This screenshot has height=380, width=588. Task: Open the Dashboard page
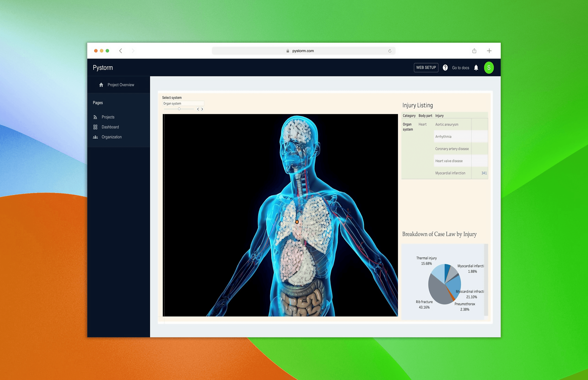point(110,127)
